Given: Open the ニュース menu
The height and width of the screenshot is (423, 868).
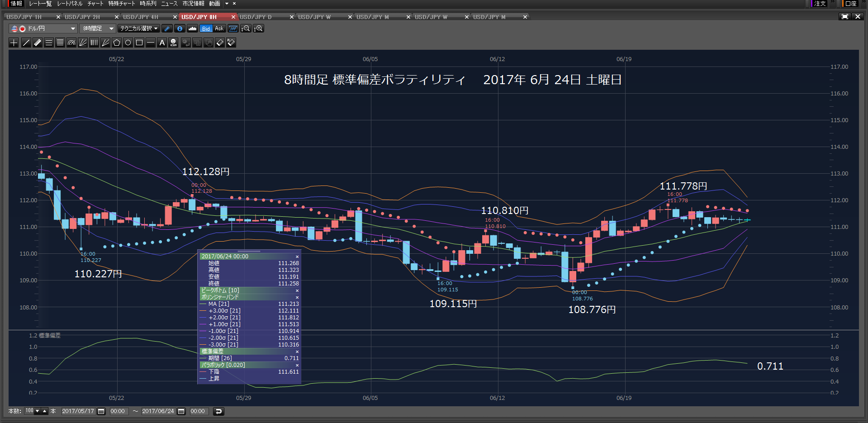Looking at the screenshot, I should click(x=169, y=4).
